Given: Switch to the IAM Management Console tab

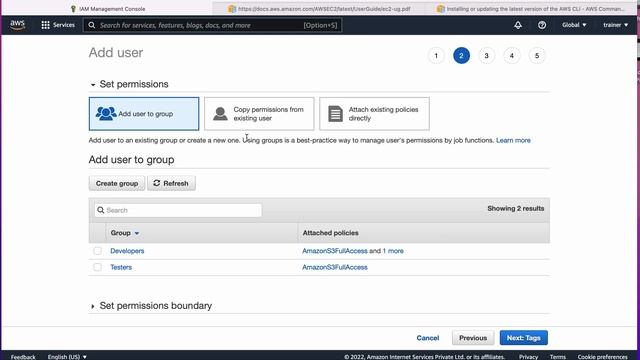Looking at the screenshot, I should 108,9.
